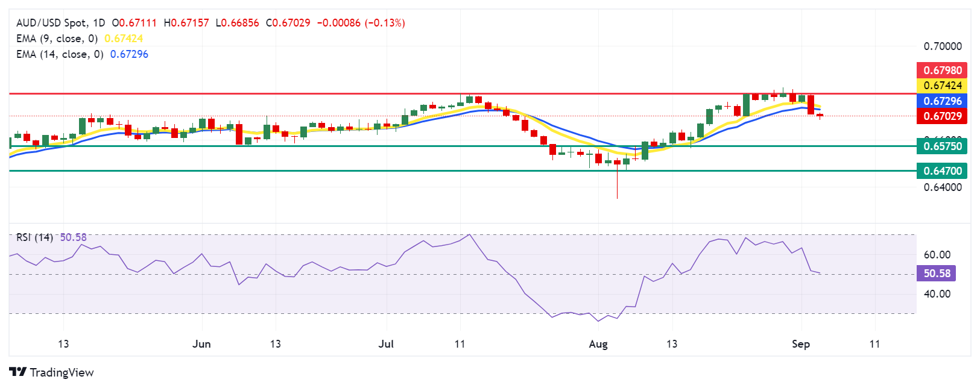Click the Aug date axis label
The width and height of the screenshot is (980, 388).
[598, 344]
